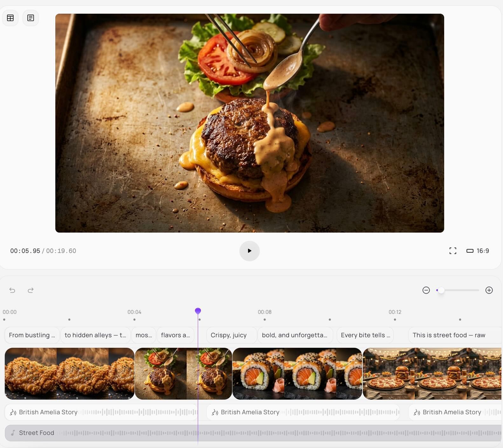Open the script text view icon

click(31, 18)
